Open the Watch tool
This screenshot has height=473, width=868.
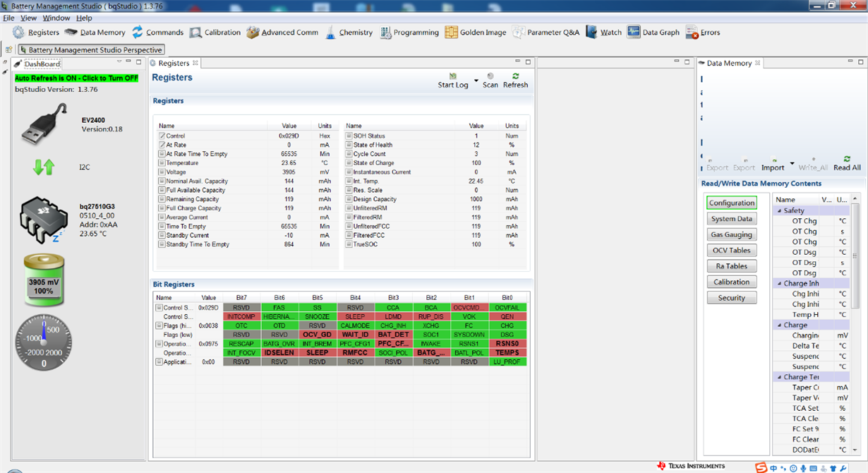[604, 32]
